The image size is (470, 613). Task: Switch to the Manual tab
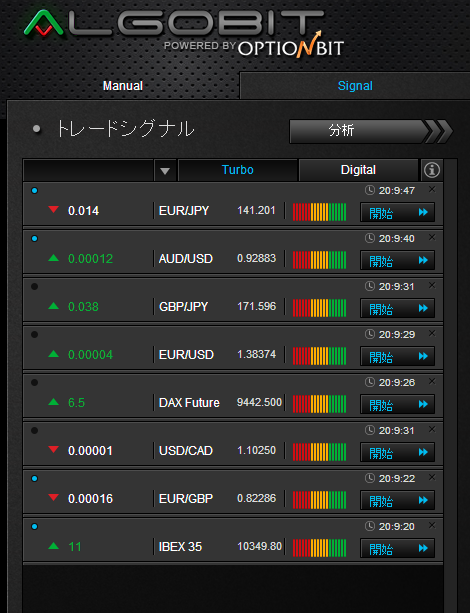pyautogui.click(x=122, y=86)
